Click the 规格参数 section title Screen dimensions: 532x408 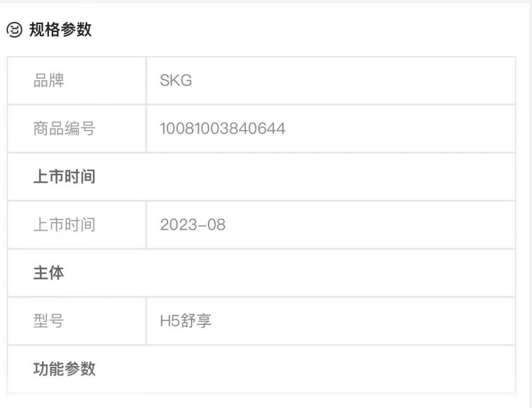click(x=60, y=31)
